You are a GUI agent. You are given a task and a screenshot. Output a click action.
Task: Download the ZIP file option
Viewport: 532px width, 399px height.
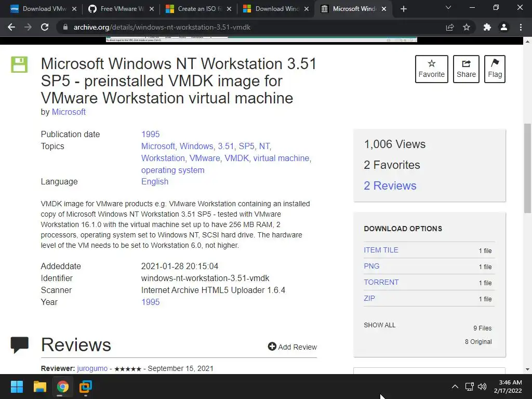(x=369, y=298)
